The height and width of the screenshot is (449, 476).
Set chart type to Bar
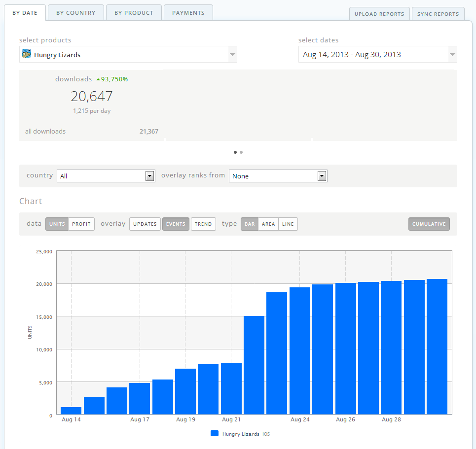click(x=250, y=224)
